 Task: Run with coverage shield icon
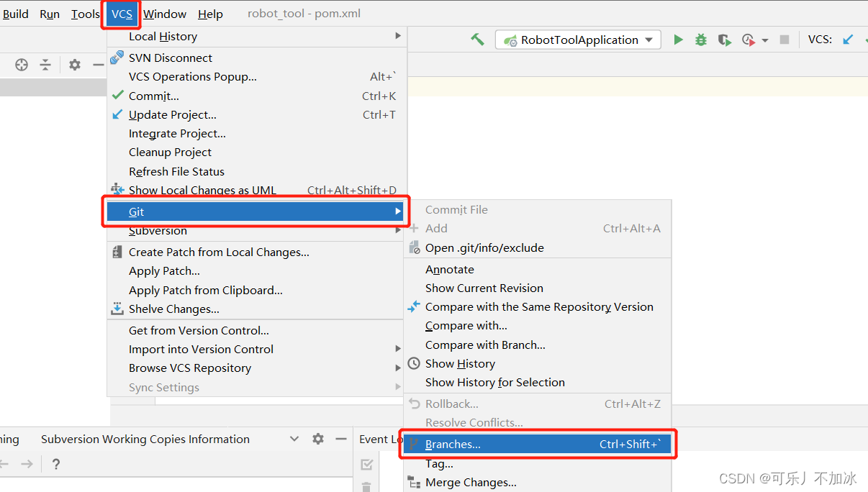[725, 40]
